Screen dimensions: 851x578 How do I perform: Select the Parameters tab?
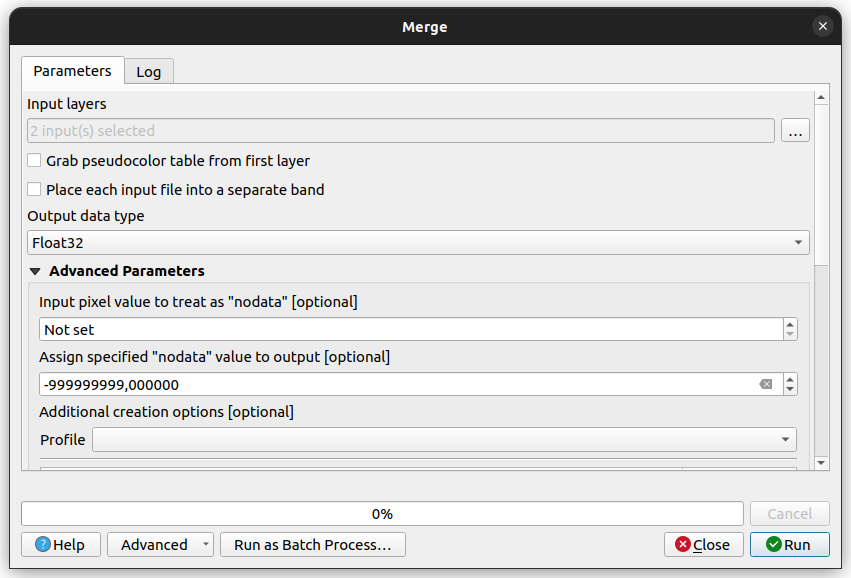click(73, 71)
